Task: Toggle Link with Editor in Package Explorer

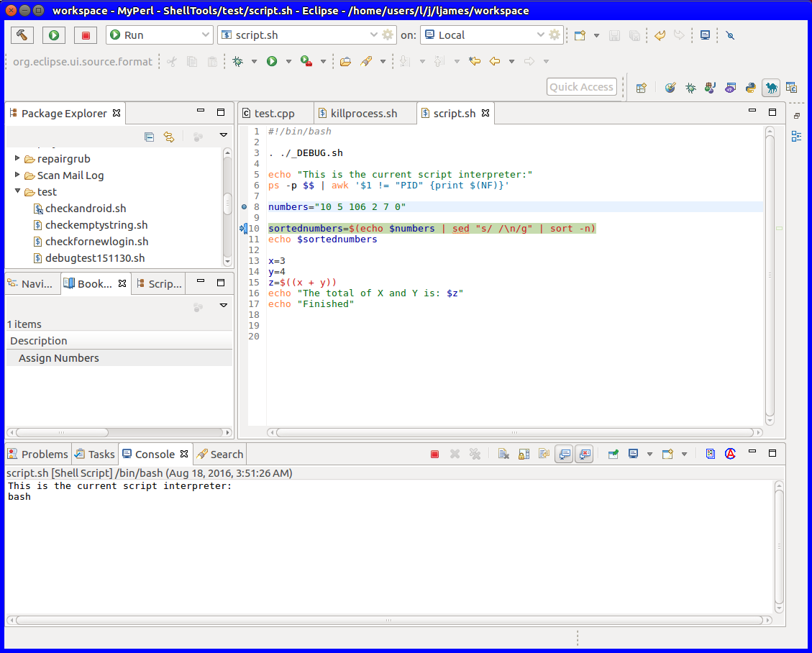Action: [169, 137]
